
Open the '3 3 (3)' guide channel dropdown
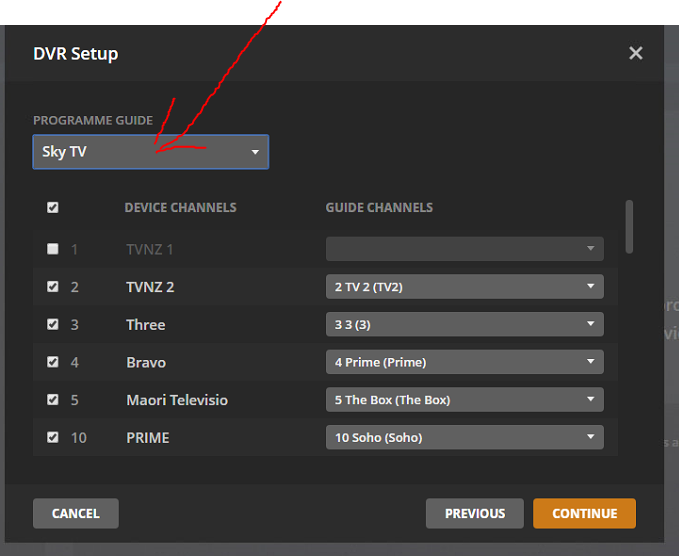[x=464, y=325]
